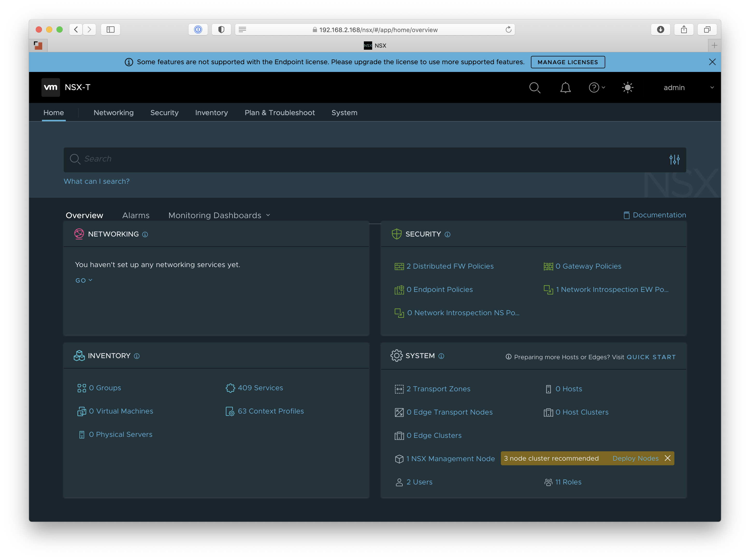
Task: Click the Gateway Policies icon
Action: pyautogui.click(x=548, y=267)
